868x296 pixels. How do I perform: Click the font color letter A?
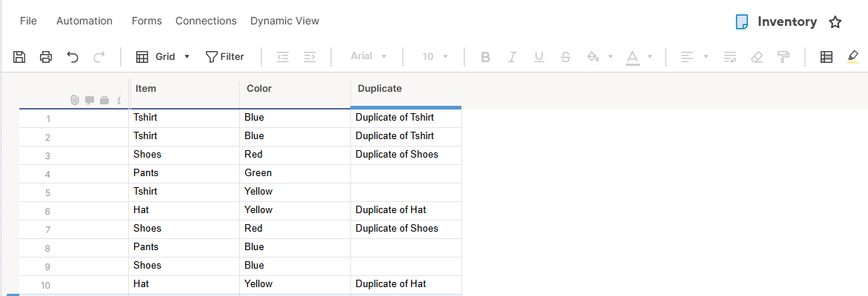pyautogui.click(x=632, y=56)
